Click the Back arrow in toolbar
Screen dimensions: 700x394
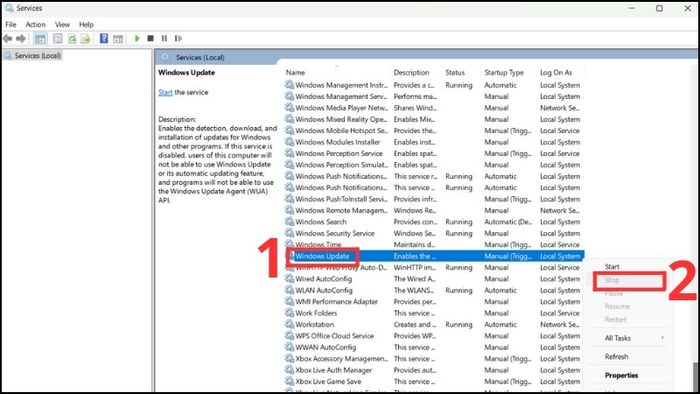coord(8,38)
